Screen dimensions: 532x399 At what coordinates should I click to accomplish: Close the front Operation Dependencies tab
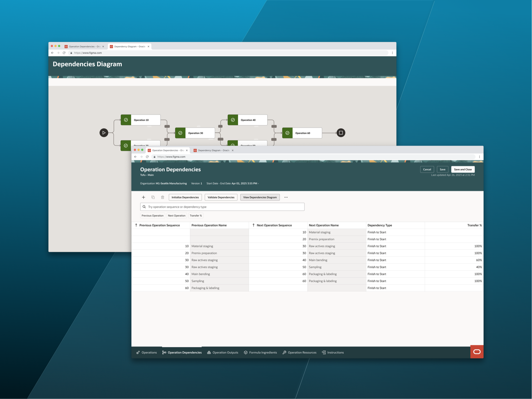click(x=187, y=150)
